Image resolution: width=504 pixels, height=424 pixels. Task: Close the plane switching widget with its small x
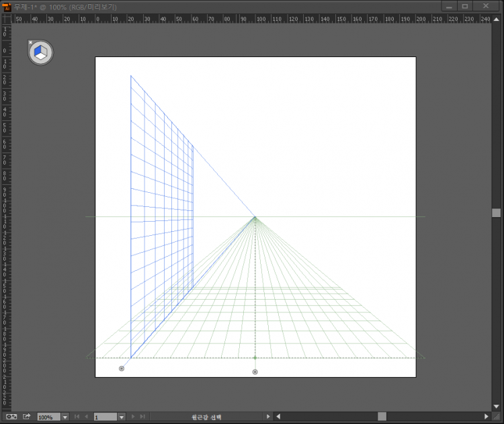[30, 43]
